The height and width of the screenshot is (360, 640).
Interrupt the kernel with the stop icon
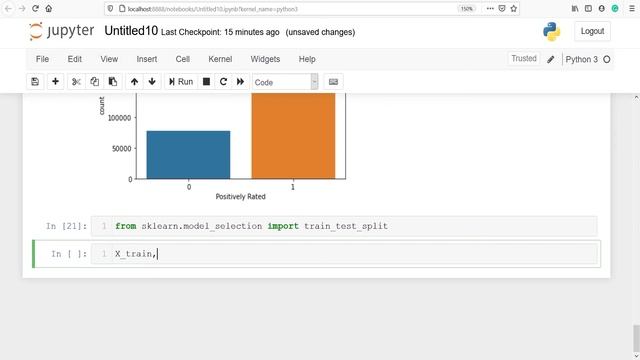pyautogui.click(x=207, y=82)
